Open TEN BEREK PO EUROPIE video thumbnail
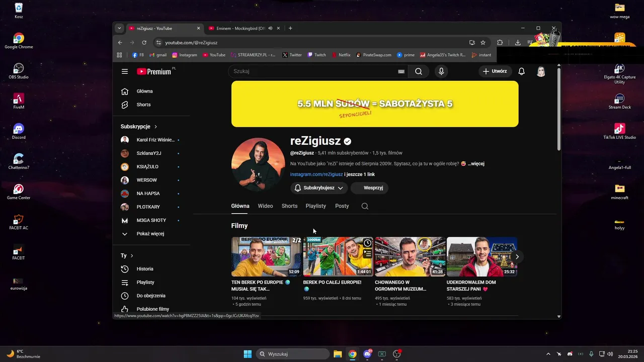Image resolution: width=644 pixels, height=362 pixels. 266,257
